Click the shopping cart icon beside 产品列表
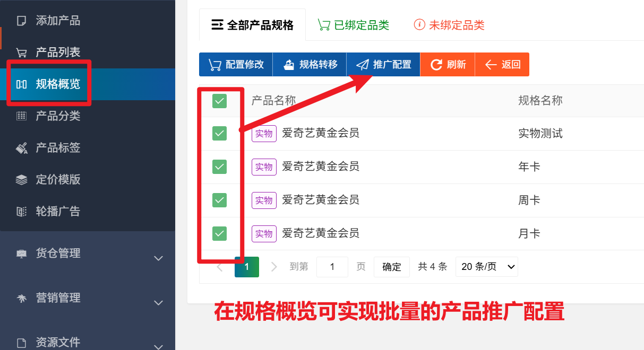Screen dimensions: 644x350 [21, 52]
